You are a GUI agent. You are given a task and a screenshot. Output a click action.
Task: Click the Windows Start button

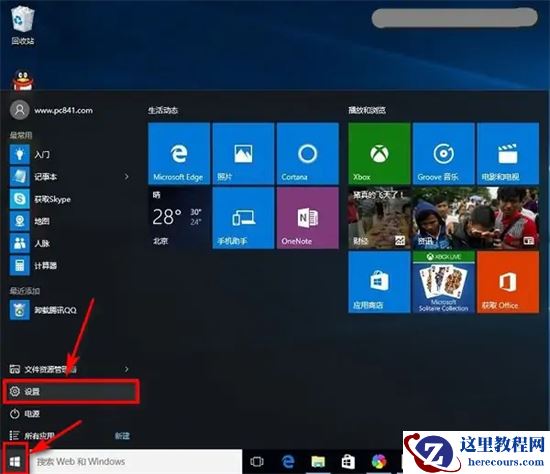(x=15, y=461)
